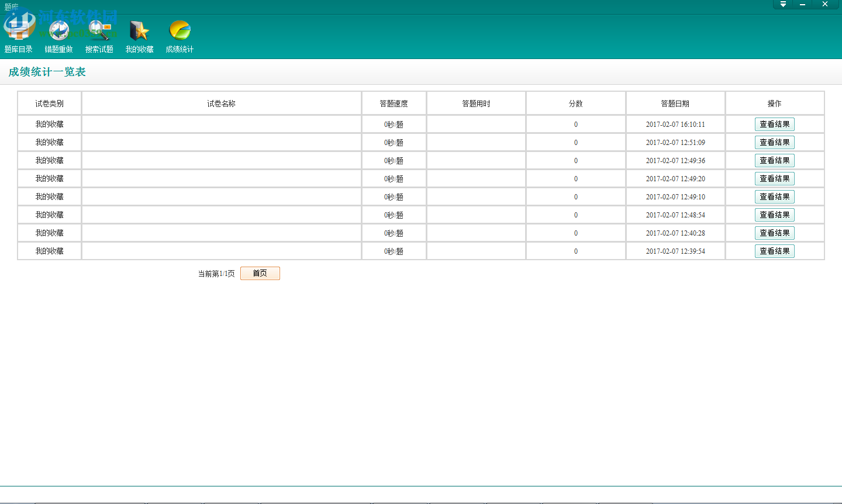Image resolution: width=842 pixels, height=504 pixels.
Task: View result for 2017-02-07 16:10:11 row
Action: pyautogui.click(x=775, y=124)
